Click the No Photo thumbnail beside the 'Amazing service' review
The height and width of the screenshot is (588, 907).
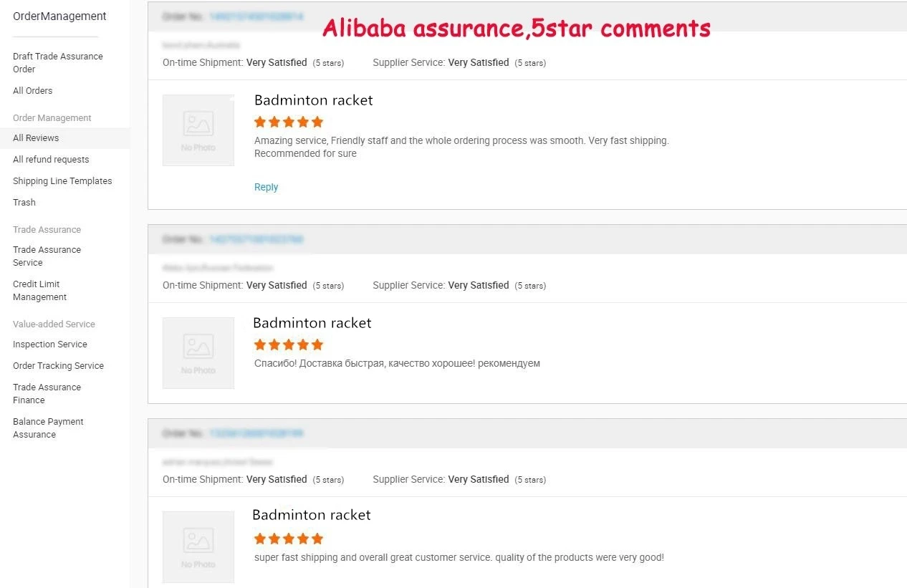point(198,130)
